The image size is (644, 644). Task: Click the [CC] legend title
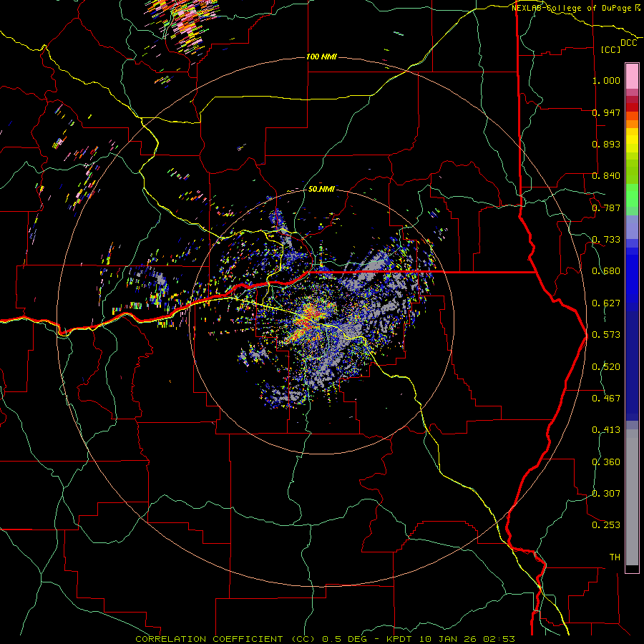(x=610, y=49)
